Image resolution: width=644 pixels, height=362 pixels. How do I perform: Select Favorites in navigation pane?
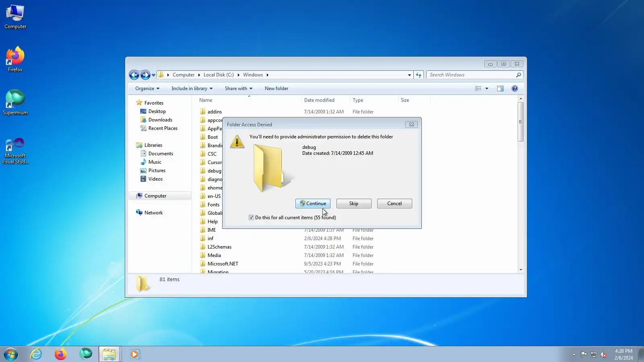coord(154,103)
